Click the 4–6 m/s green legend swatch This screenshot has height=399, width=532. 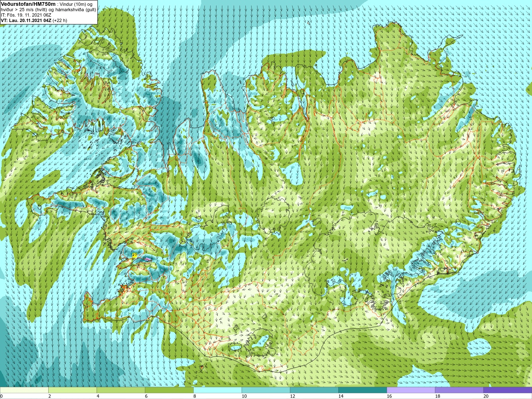click(121, 390)
